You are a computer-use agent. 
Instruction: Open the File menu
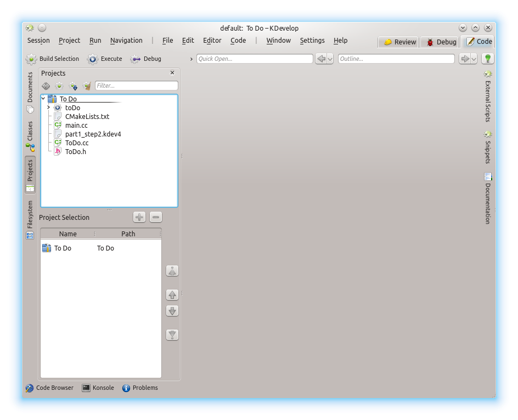click(x=167, y=40)
